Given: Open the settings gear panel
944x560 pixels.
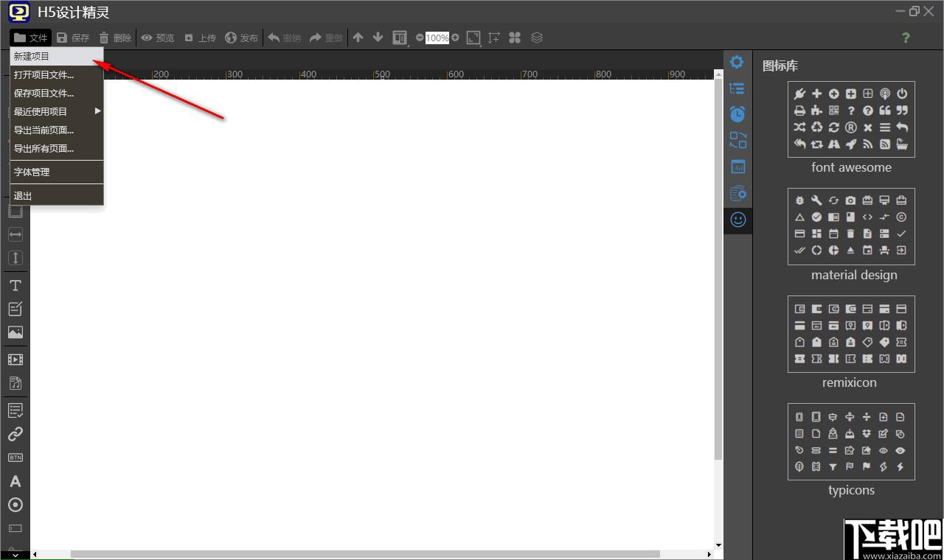Looking at the screenshot, I should [x=737, y=62].
